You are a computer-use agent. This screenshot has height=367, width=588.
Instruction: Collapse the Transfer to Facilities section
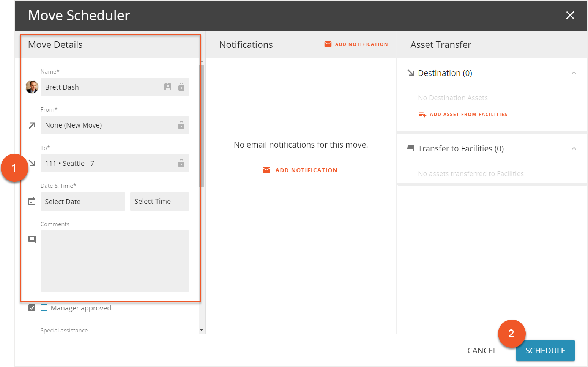574,148
